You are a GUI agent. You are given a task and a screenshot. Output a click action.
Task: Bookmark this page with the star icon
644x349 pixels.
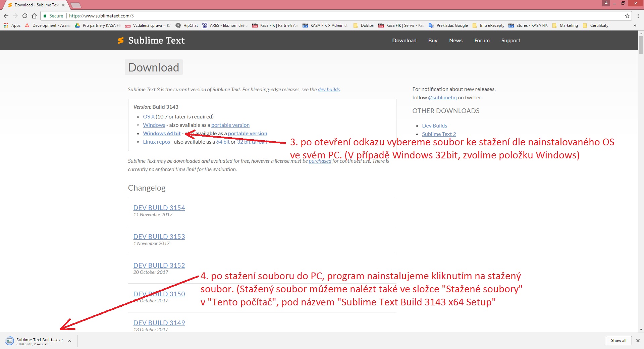point(627,16)
